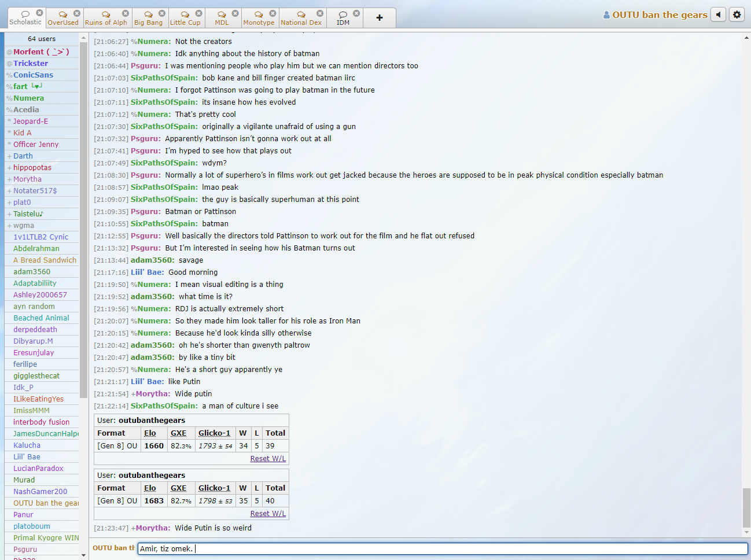The width and height of the screenshot is (751, 560).
Task: Click the close icon on National Dex tab
Action: tap(320, 13)
